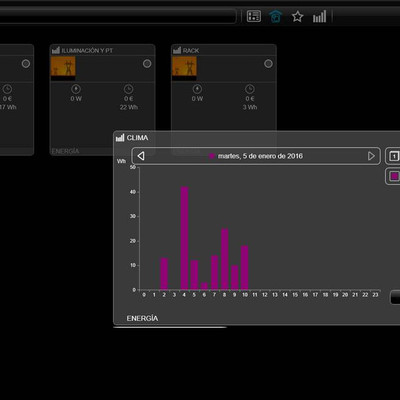This screenshot has height=400, width=400.
Task: Open statistics bar-chart icon in top toolbar
Action: point(319,16)
